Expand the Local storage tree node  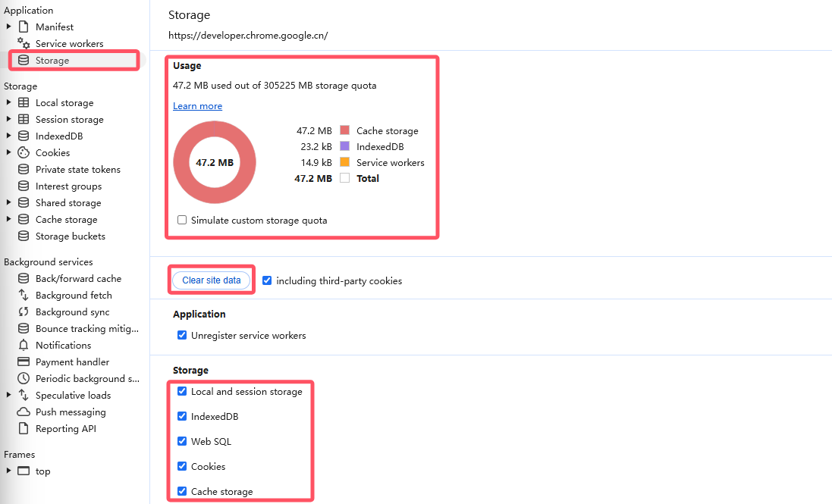(9, 102)
